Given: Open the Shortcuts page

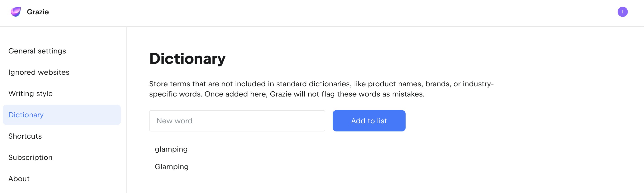Looking at the screenshot, I should pyautogui.click(x=25, y=136).
